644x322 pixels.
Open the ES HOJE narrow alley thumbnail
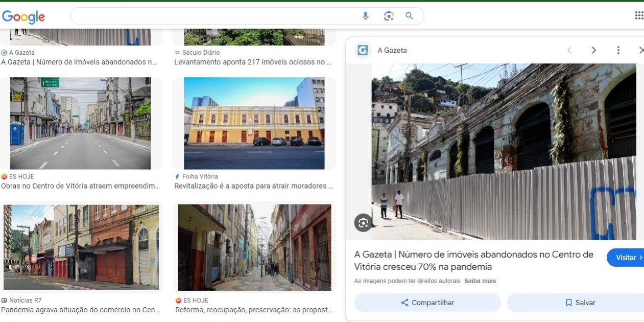click(x=254, y=247)
